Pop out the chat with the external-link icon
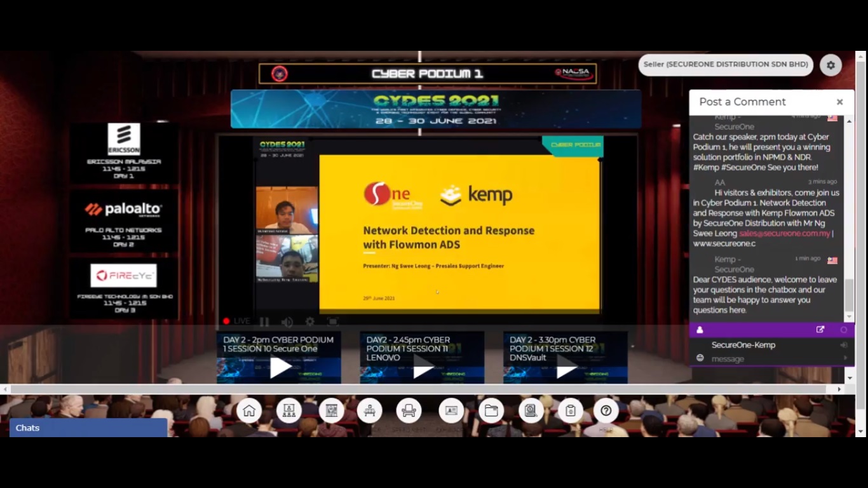868x488 pixels. click(x=820, y=330)
